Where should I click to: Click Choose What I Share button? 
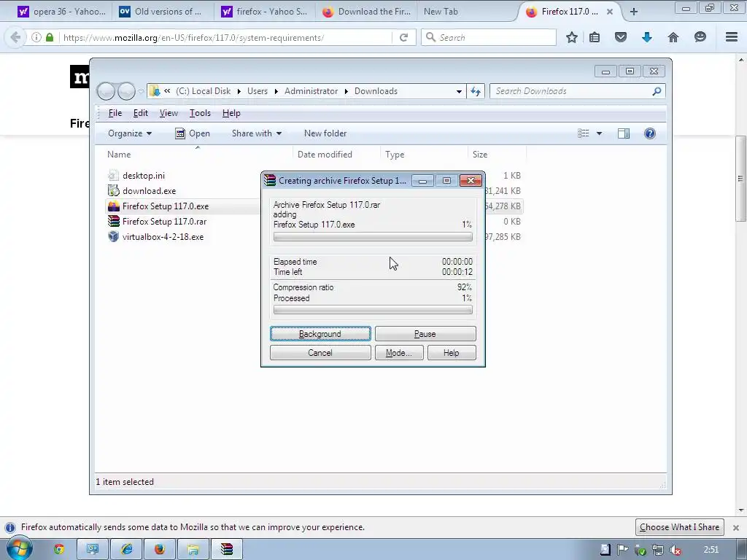pos(679,527)
